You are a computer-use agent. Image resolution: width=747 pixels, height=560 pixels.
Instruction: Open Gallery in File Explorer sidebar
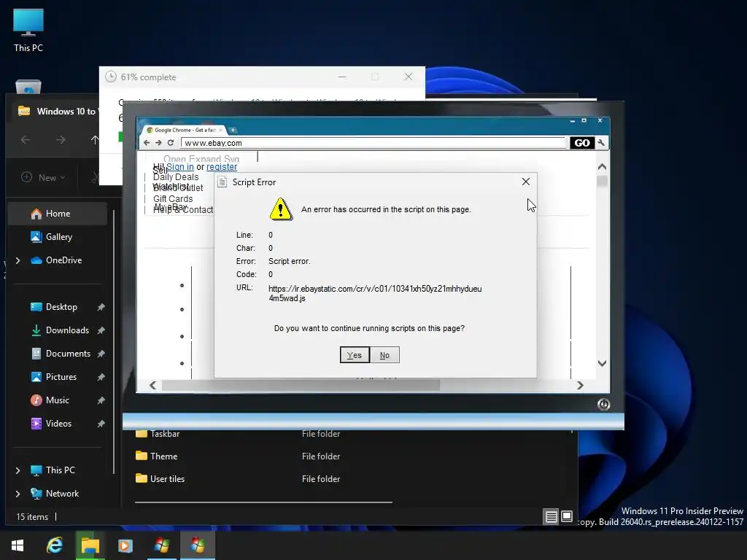coord(58,237)
